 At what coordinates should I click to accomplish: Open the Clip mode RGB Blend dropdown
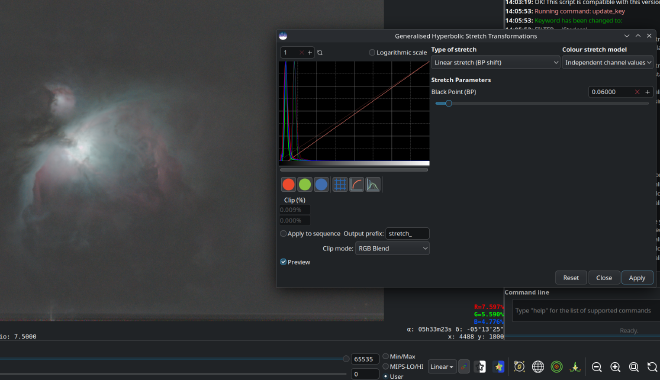(x=392, y=248)
